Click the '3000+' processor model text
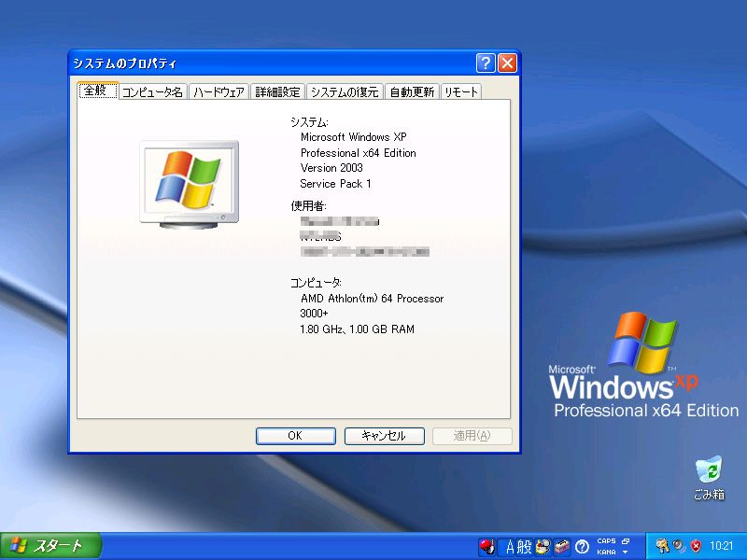747x560 pixels. click(x=314, y=314)
